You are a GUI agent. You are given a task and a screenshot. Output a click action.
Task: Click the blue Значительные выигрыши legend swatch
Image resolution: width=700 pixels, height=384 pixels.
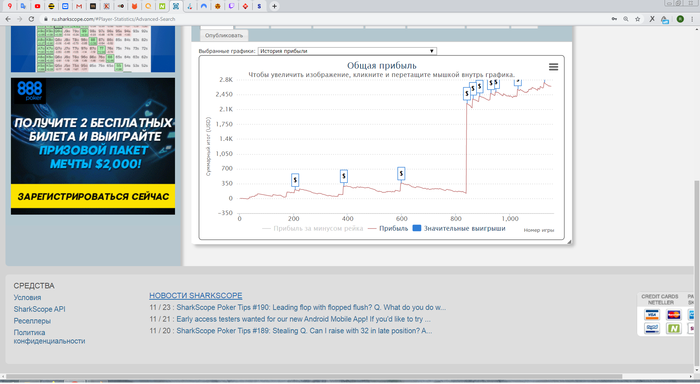pyautogui.click(x=417, y=228)
